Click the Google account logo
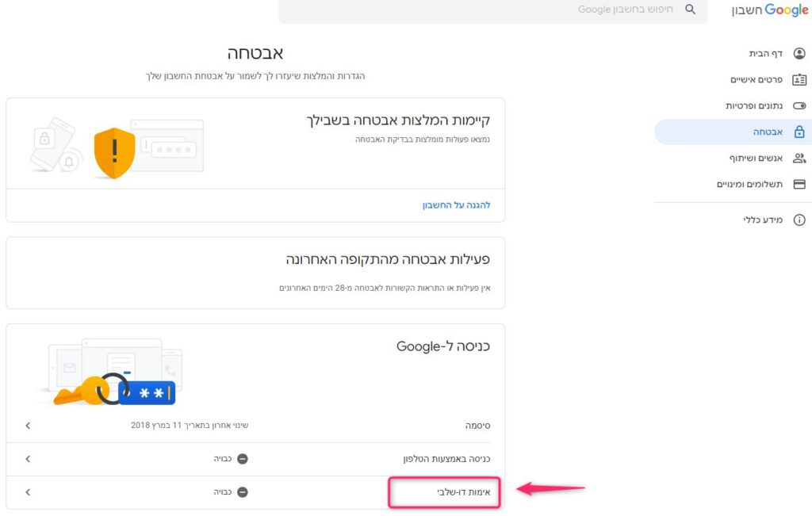812x516 pixels. coord(769,10)
